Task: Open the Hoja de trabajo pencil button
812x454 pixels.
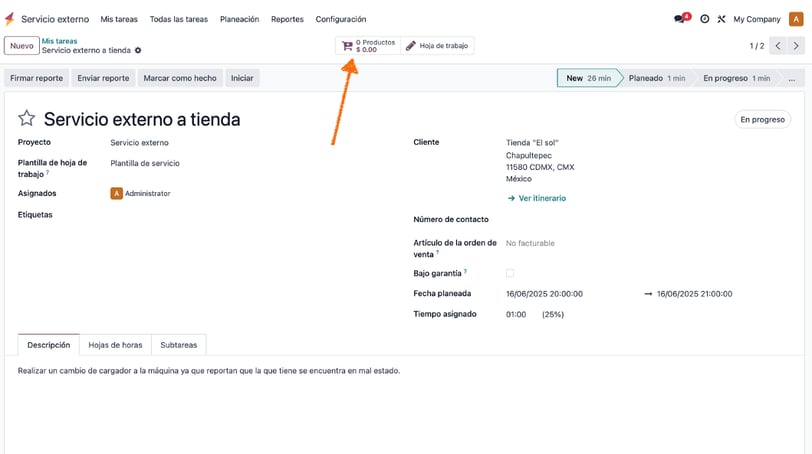Action: tap(437, 46)
